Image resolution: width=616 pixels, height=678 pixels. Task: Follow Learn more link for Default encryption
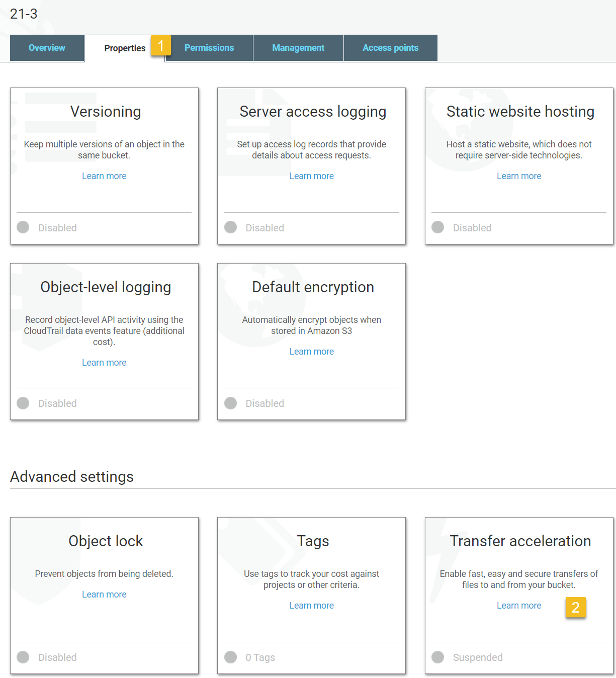pos(311,352)
